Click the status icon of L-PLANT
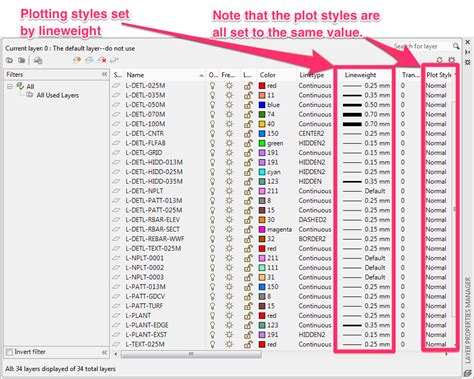The height and width of the screenshot is (379, 474). (x=116, y=316)
